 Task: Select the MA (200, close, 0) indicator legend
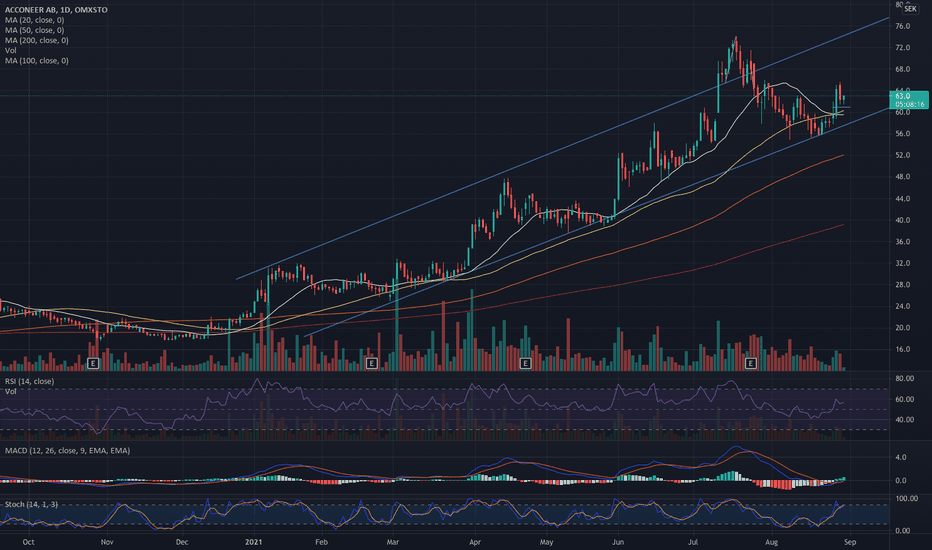point(36,40)
